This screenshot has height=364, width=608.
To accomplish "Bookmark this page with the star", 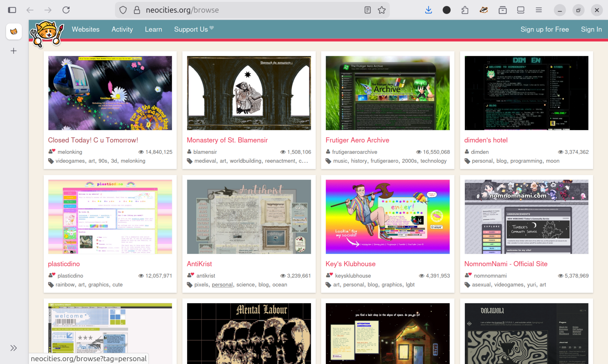I will pyautogui.click(x=382, y=10).
